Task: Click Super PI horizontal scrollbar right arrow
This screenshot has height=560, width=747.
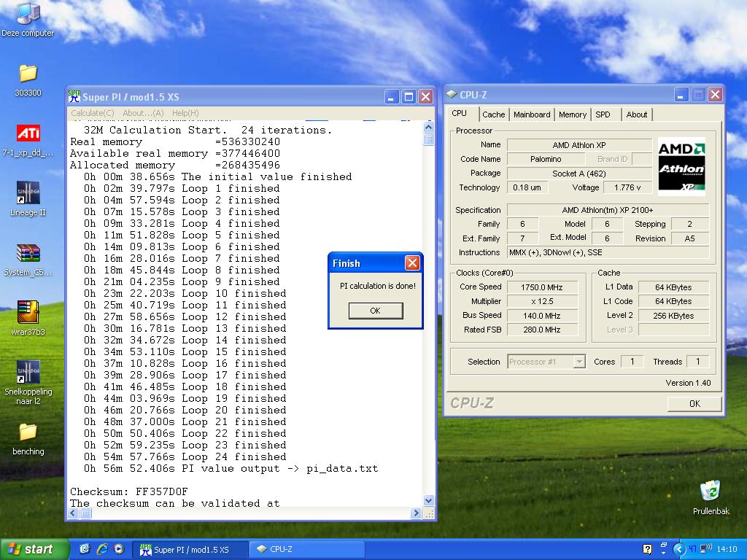Action: coord(416,513)
